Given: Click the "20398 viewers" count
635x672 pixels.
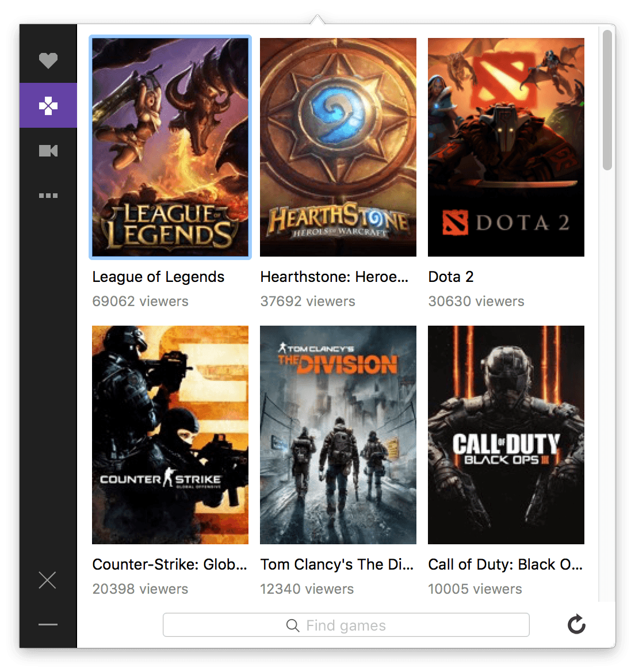Looking at the screenshot, I should pyautogui.click(x=140, y=589).
